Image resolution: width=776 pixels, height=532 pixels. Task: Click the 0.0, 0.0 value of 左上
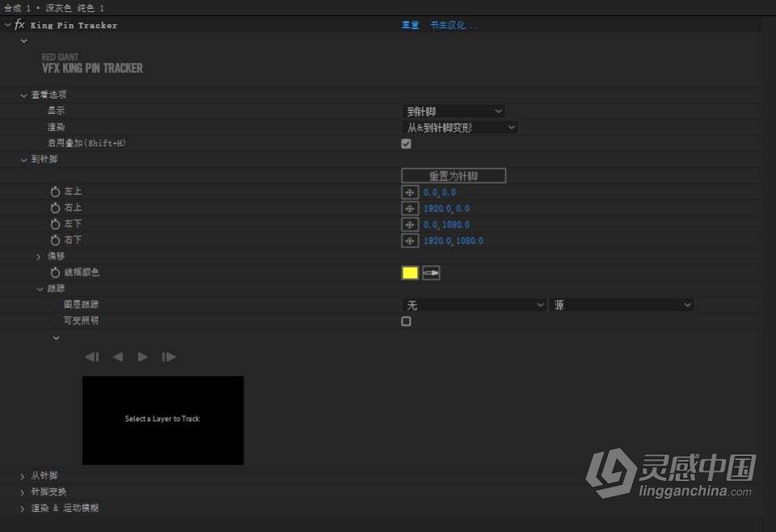coord(440,192)
